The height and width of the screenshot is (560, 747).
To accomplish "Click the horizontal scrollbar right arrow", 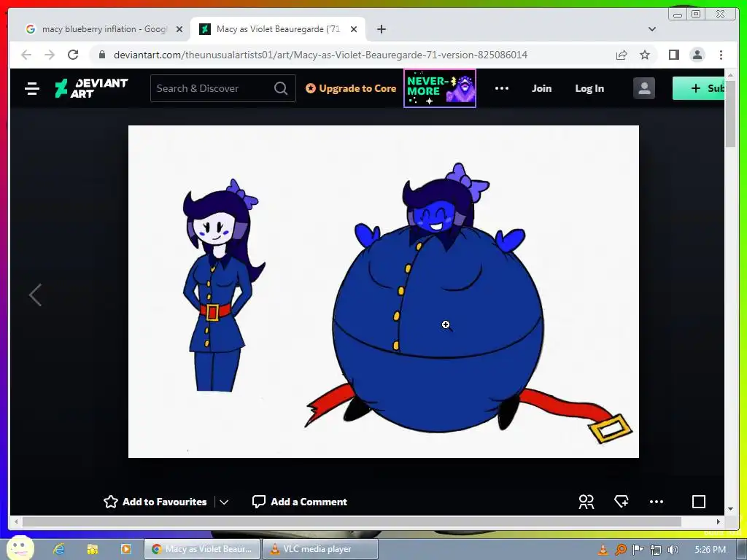I will click(x=719, y=522).
